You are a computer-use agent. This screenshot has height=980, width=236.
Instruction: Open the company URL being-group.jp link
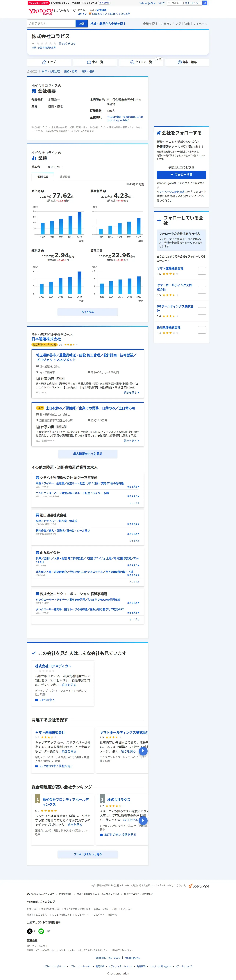click(125, 118)
